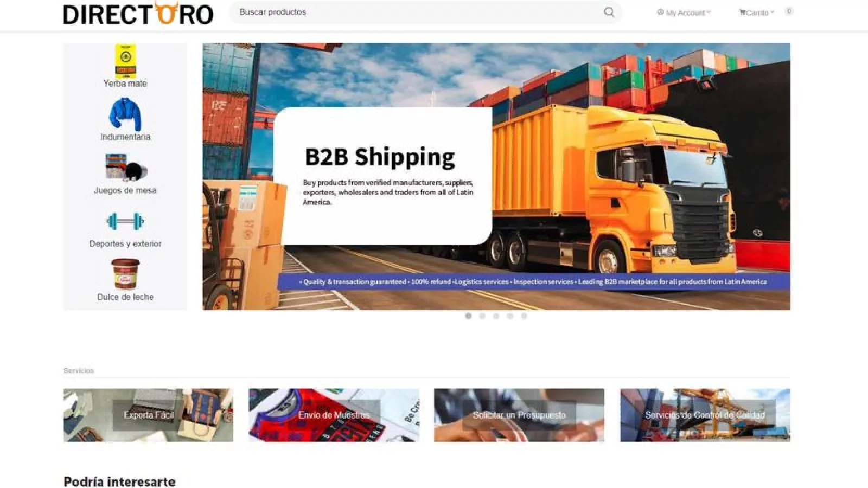Click the search magnifier icon
The width and height of the screenshot is (868, 488).
[609, 12]
